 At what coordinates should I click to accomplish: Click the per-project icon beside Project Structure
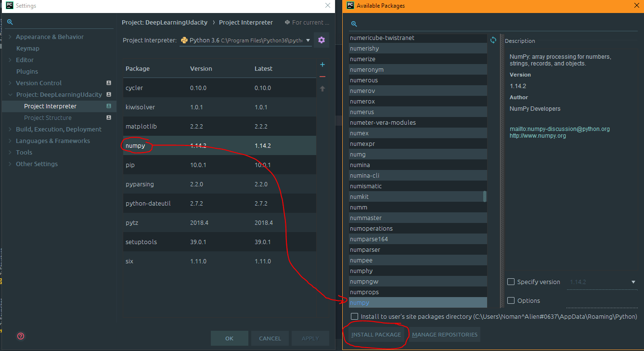point(109,117)
